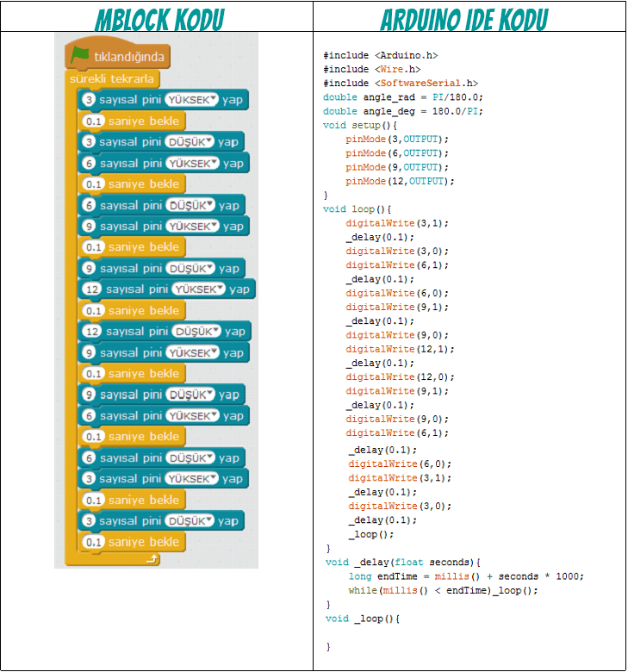The image size is (628, 672).
Task: Click the pin number 12 field in the YÜKSEK block
Action: coord(92,289)
